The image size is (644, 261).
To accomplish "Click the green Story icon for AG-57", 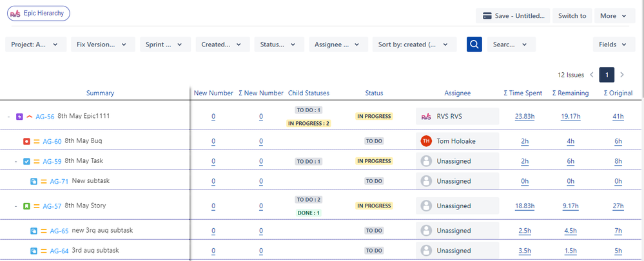I will 26,206.
